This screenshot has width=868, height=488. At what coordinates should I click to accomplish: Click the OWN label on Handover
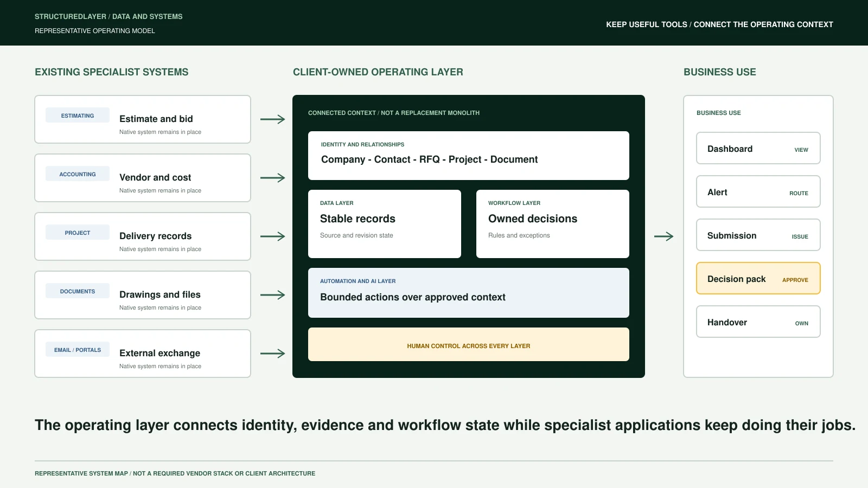[x=802, y=323]
